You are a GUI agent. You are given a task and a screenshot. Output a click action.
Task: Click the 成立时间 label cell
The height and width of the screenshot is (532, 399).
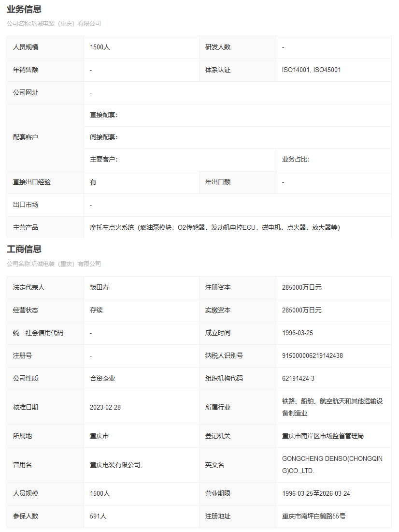238,333
